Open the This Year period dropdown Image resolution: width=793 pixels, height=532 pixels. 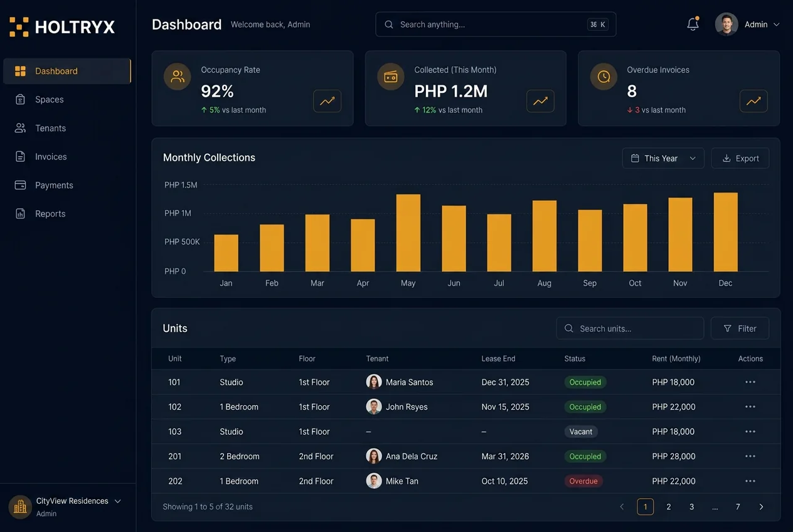coord(663,158)
